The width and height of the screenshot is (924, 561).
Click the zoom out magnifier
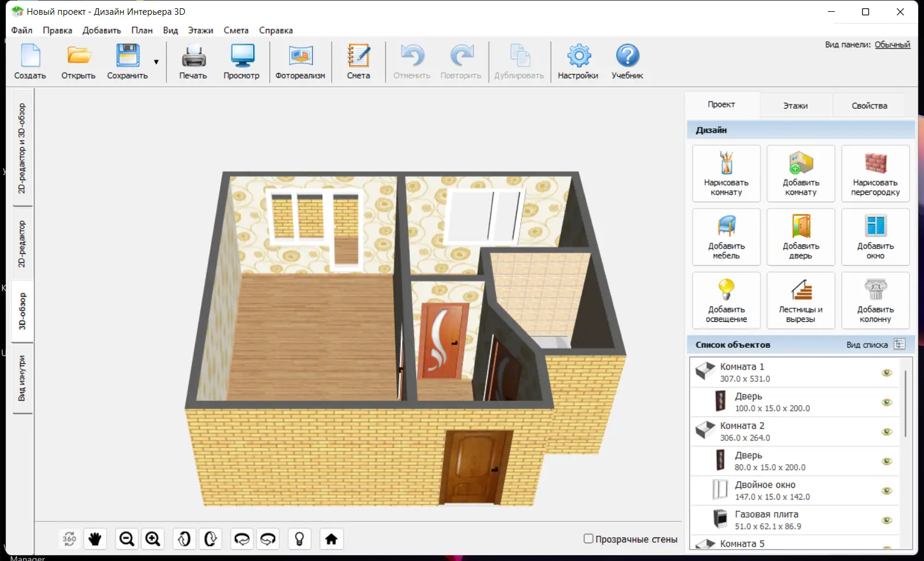point(126,539)
